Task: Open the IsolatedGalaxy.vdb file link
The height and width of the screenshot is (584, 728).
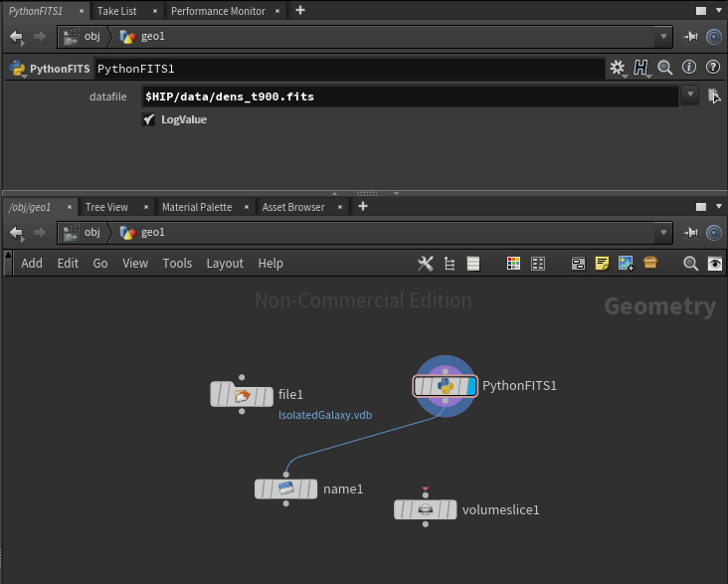Action: [324, 415]
